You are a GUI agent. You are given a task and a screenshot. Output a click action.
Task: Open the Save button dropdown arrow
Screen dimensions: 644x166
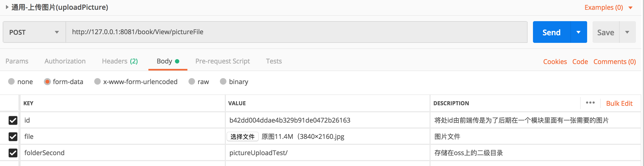coord(628,32)
